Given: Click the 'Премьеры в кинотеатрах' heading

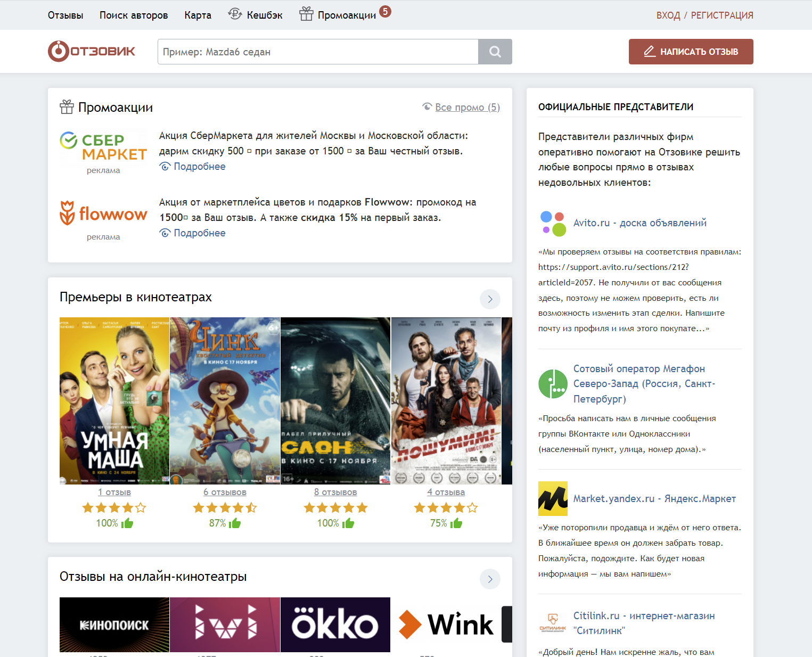Looking at the screenshot, I should coord(136,297).
